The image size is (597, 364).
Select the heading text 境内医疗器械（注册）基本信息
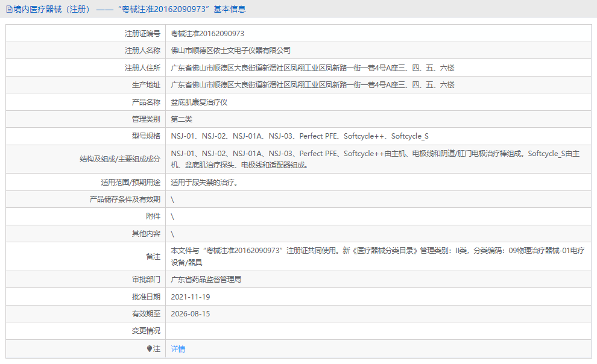[x=130, y=9]
